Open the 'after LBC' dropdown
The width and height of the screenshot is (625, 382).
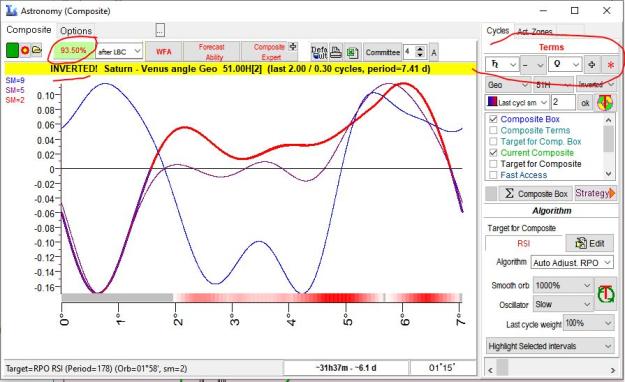coord(119,51)
